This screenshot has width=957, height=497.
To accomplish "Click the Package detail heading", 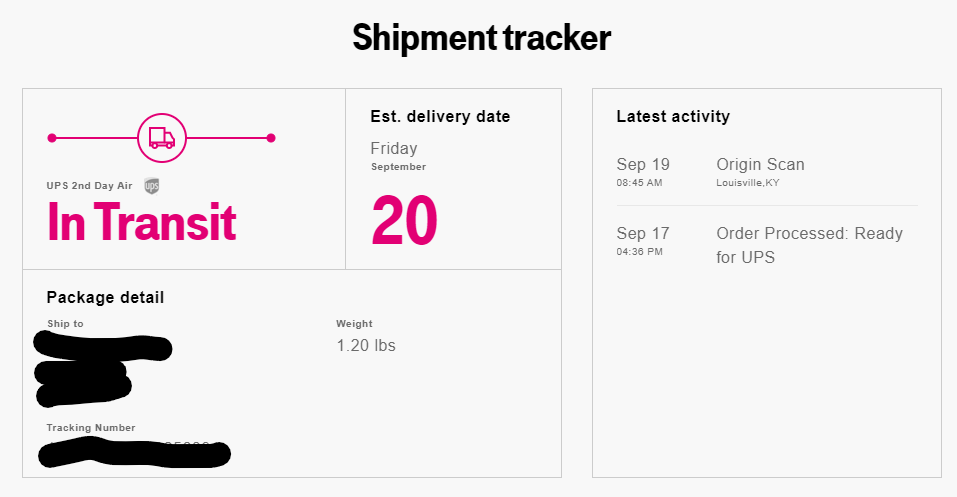I will [x=105, y=297].
